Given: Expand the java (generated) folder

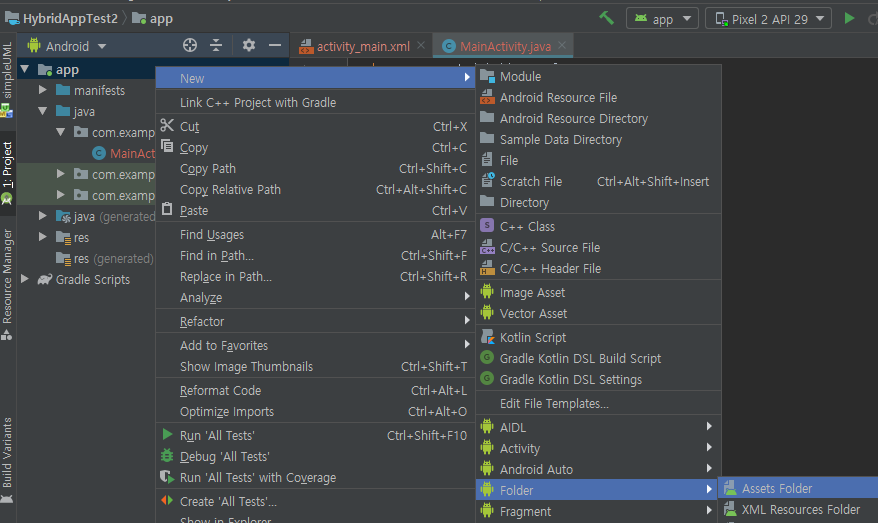Looking at the screenshot, I should [x=43, y=216].
